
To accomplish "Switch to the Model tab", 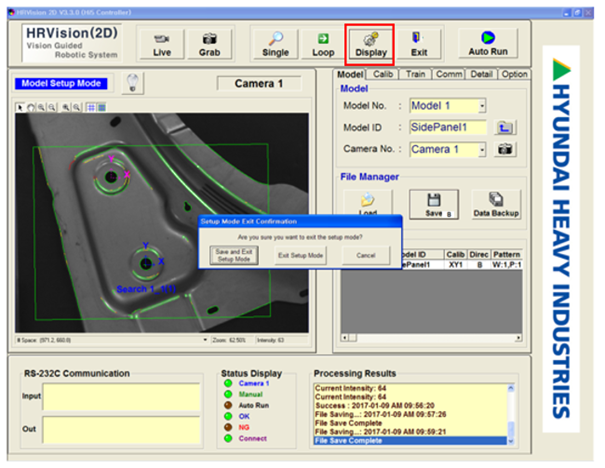I will click(350, 74).
